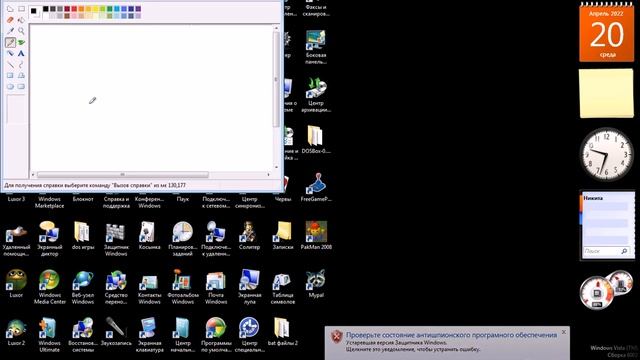
Task: Open the Веб-узел Windows shortcut
Action: click(x=83, y=287)
